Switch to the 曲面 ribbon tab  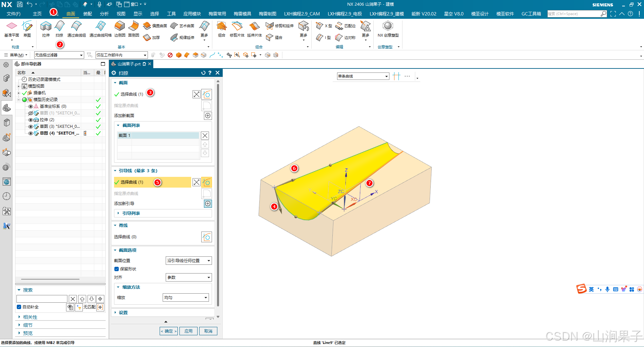tap(71, 14)
